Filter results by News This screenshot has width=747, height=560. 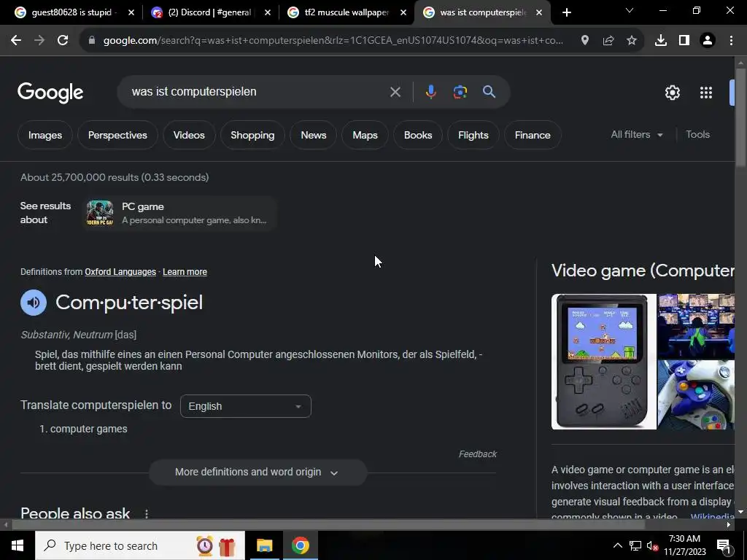[x=314, y=135]
